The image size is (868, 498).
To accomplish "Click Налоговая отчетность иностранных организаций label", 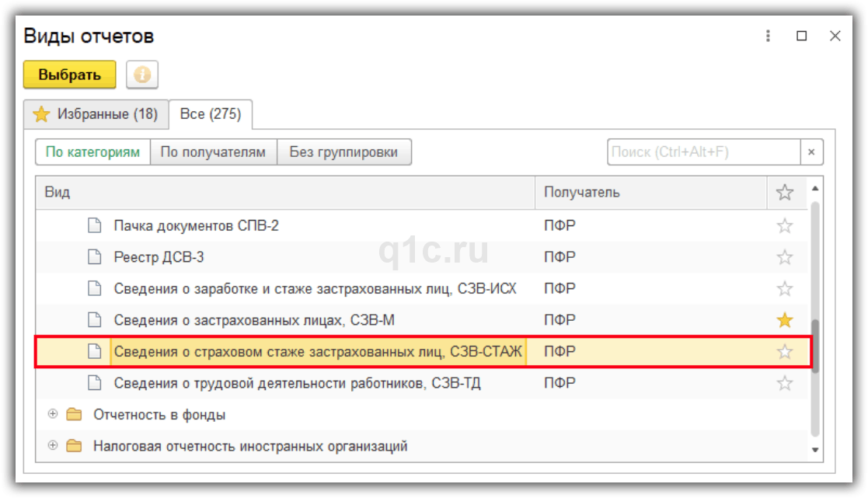I will click(x=250, y=447).
